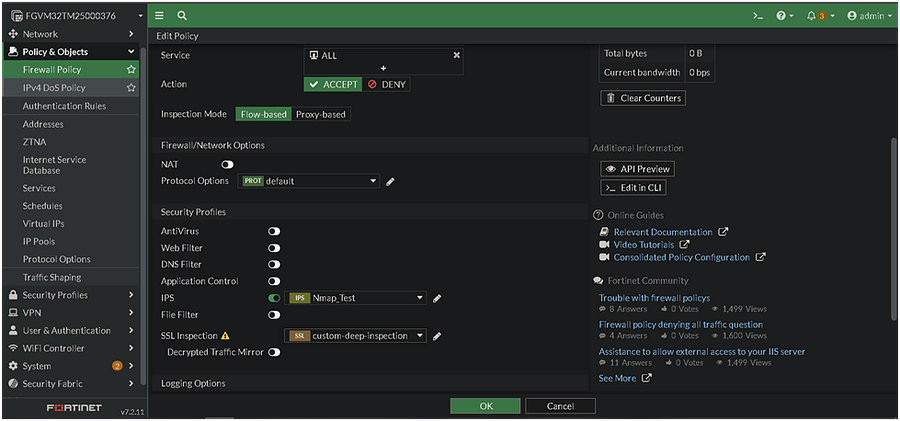Edit the Nmap_Test IPS profile pencil
Viewport: 900px width, 421px height.
point(437,298)
